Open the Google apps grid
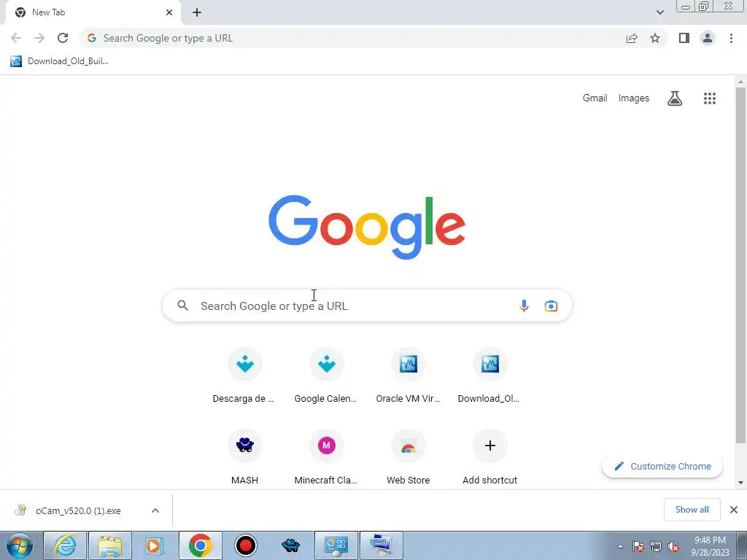This screenshot has width=747, height=560. coord(709,98)
